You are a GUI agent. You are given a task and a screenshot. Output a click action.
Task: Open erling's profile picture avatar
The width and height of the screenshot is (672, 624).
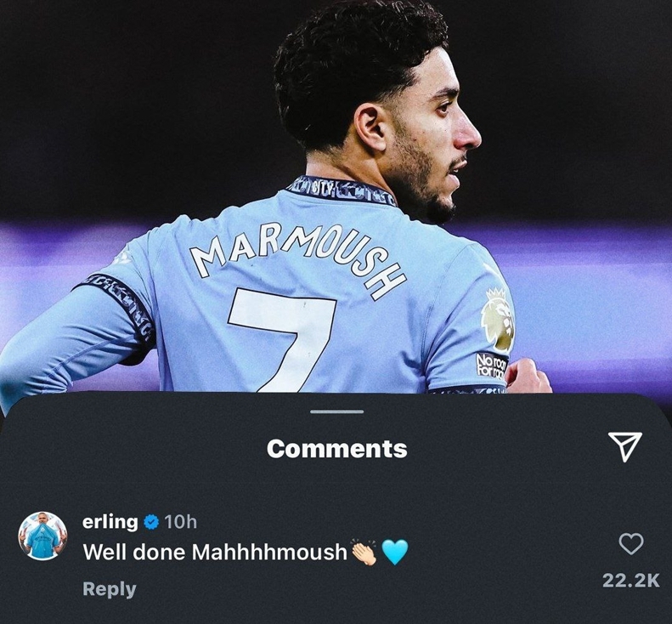pos(42,536)
